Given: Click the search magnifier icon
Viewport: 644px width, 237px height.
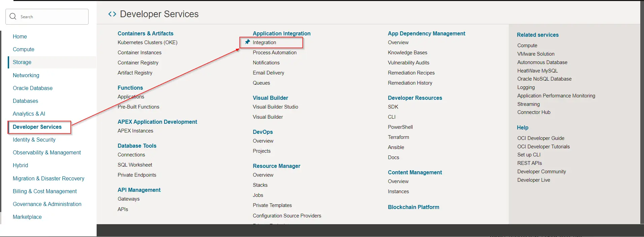Looking at the screenshot, I should 13,17.
